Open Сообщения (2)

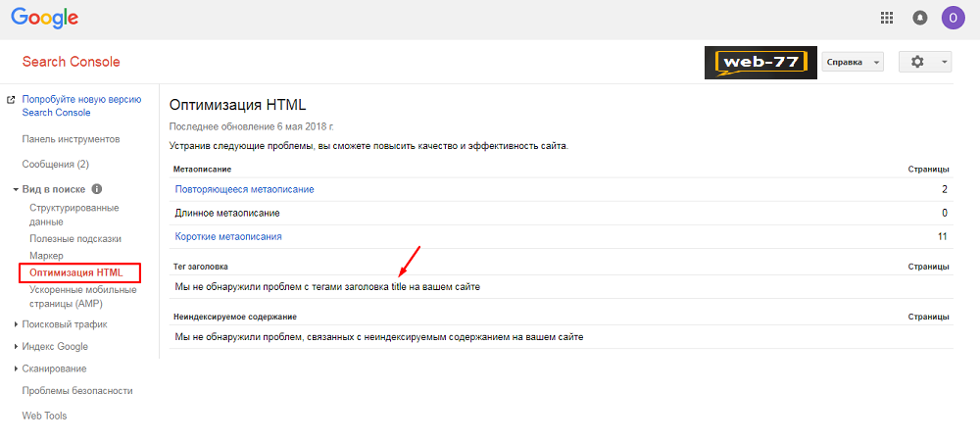click(56, 165)
